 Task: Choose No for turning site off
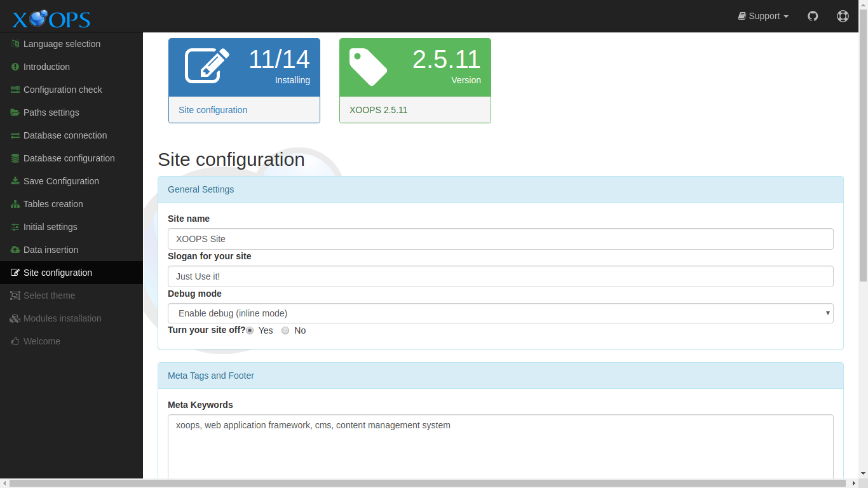tap(285, 330)
